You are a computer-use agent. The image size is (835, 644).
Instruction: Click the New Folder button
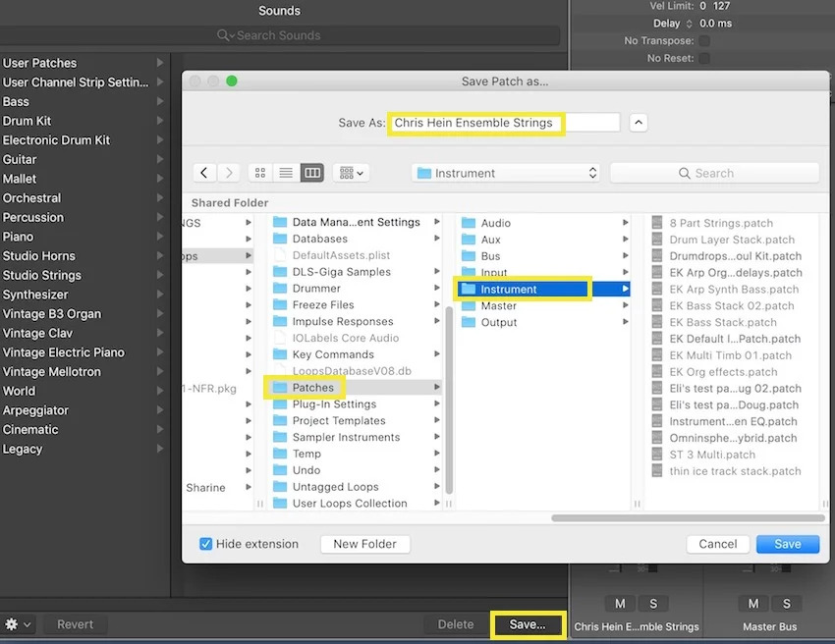coord(364,544)
